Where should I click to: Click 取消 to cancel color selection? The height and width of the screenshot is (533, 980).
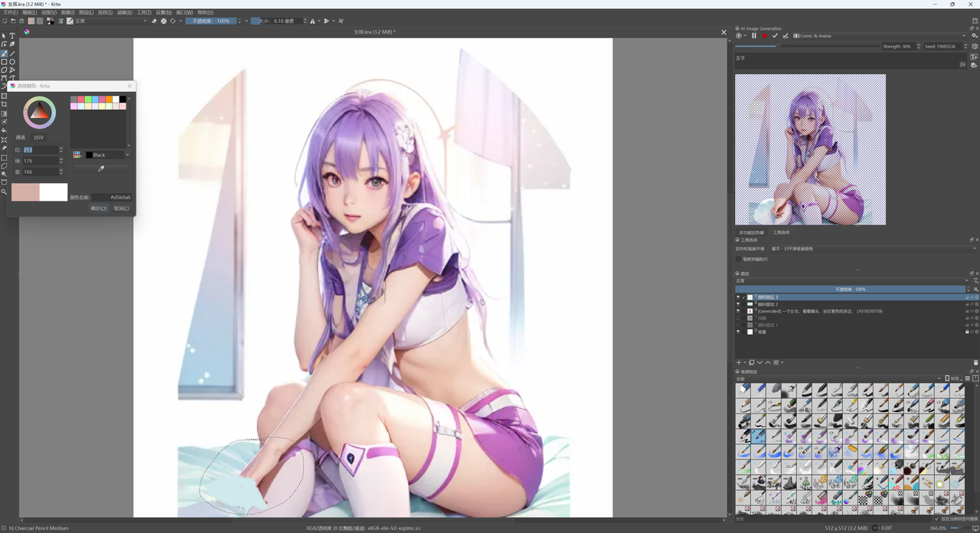pos(121,208)
